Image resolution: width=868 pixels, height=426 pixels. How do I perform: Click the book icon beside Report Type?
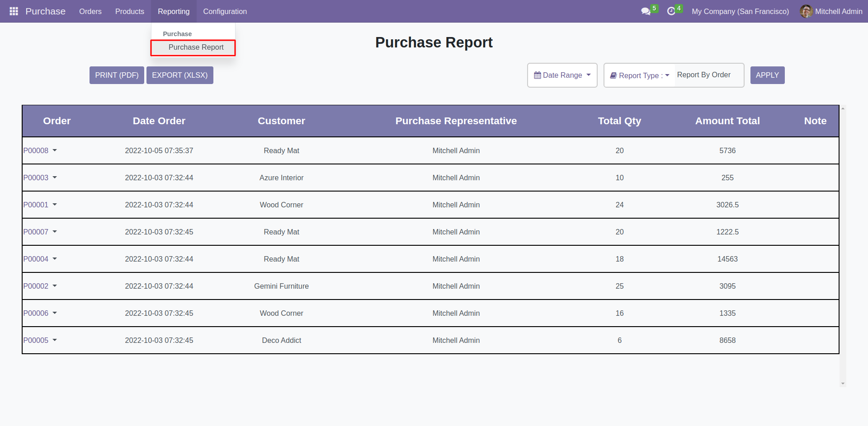click(613, 75)
